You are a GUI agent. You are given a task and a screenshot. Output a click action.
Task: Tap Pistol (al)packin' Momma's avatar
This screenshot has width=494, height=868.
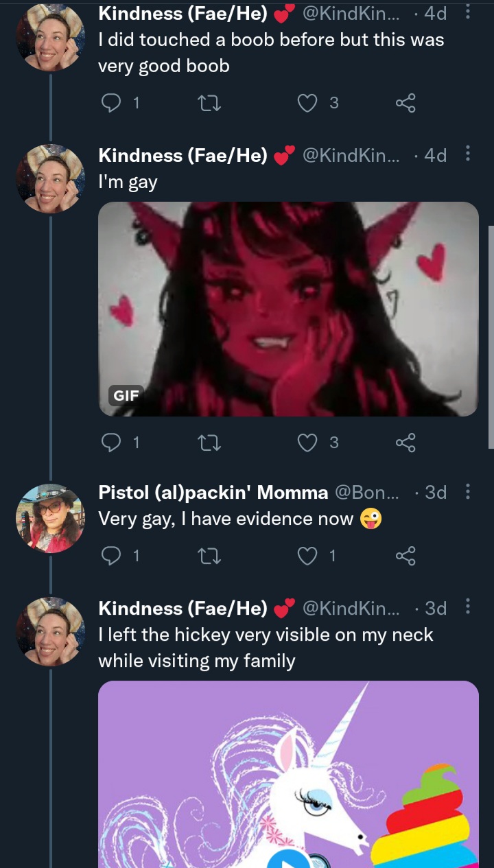pyautogui.click(x=50, y=518)
